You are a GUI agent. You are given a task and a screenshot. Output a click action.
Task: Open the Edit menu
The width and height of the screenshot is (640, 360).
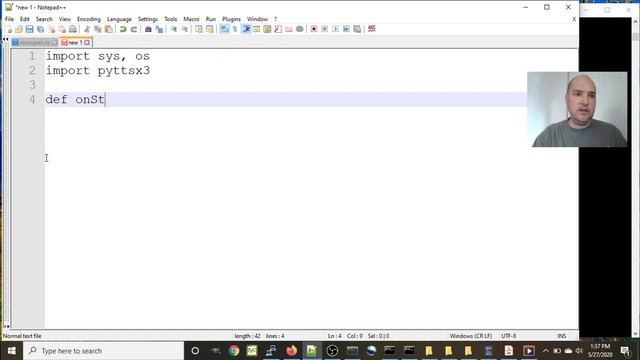pos(24,19)
